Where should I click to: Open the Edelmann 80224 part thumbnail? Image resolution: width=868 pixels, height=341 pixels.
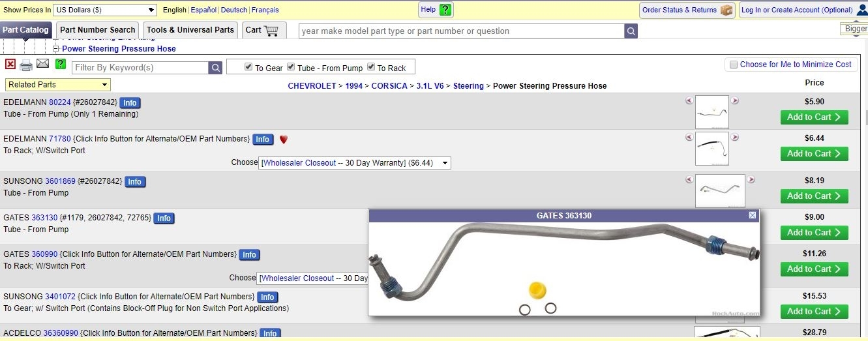coord(712,112)
